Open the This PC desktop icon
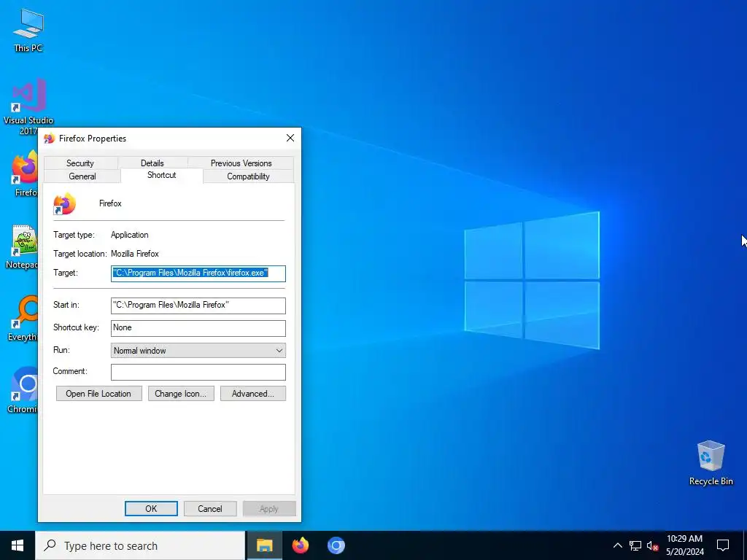The height and width of the screenshot is (560, 747). pyautogui.click(x=28, y=29)
